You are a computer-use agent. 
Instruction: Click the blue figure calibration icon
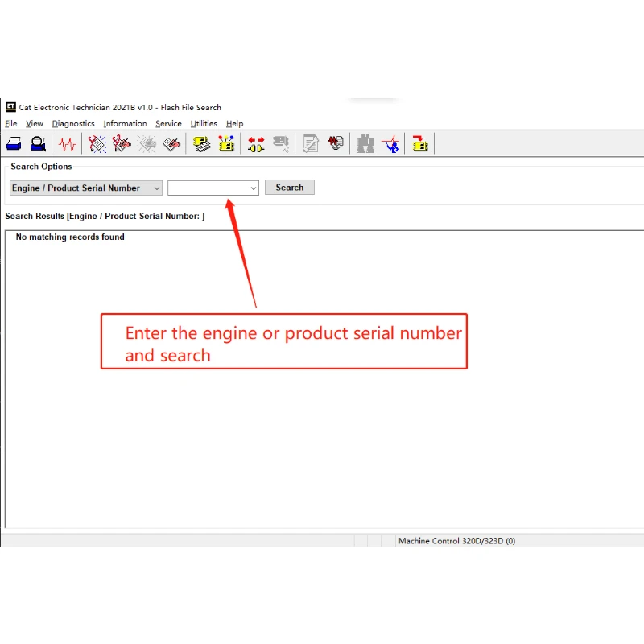click(x=390, y=144)
